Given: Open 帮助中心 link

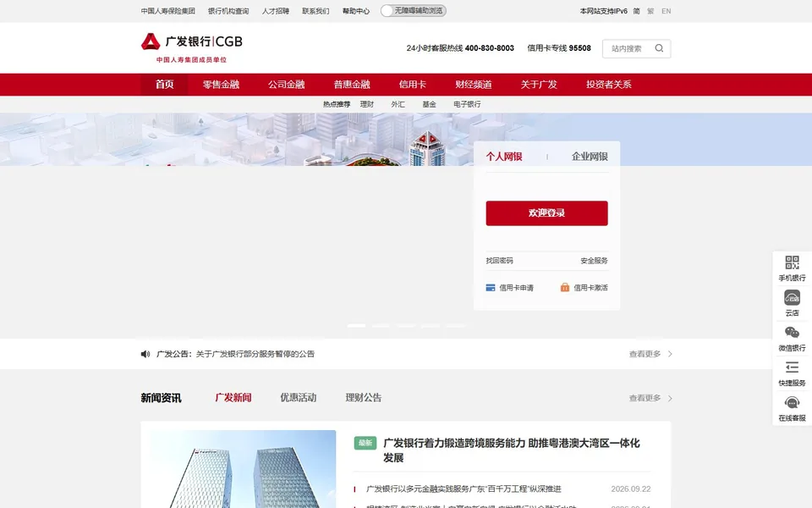Looking at the screenshot, I should [356, 11].
